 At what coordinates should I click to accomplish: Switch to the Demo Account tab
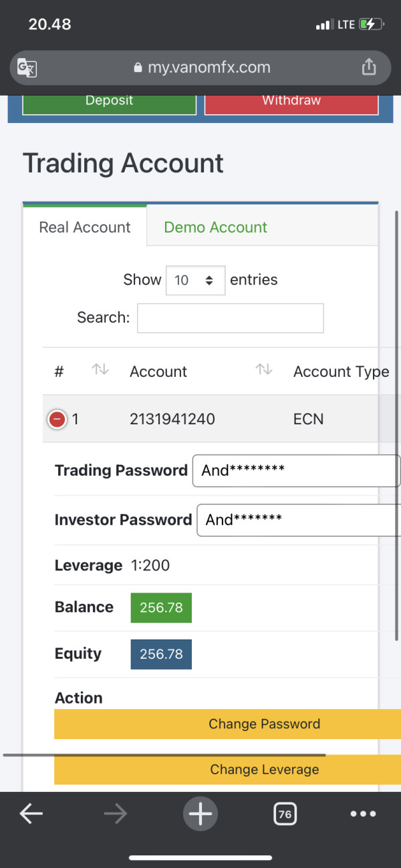click(x=215, y=227)
